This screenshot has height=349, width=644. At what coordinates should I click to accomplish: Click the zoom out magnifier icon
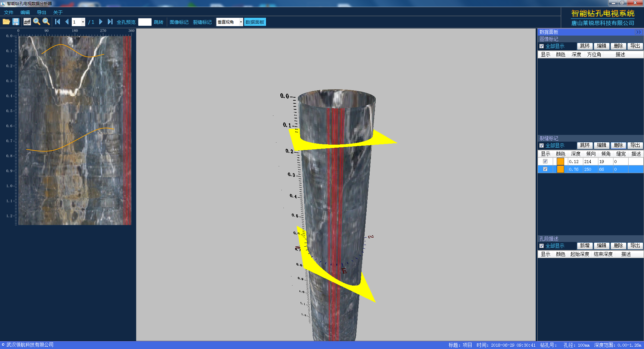click(46, 22)
